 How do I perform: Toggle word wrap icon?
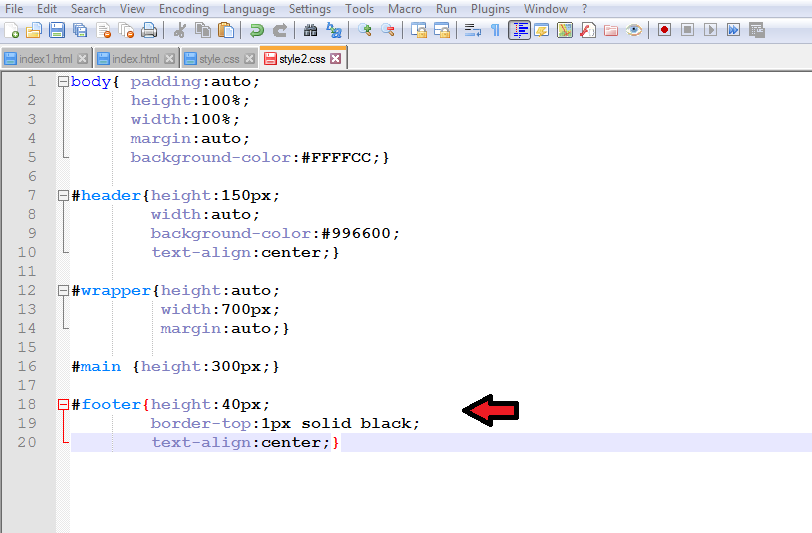pyautogui.click(x=472, y=31)
